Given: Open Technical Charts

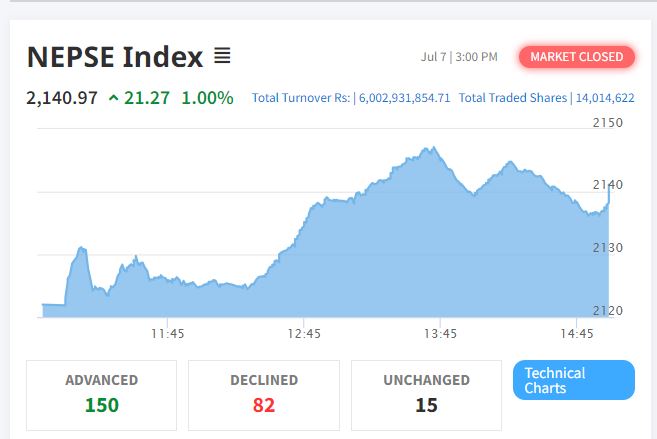Looking at the screenshot, I should 573,380.
